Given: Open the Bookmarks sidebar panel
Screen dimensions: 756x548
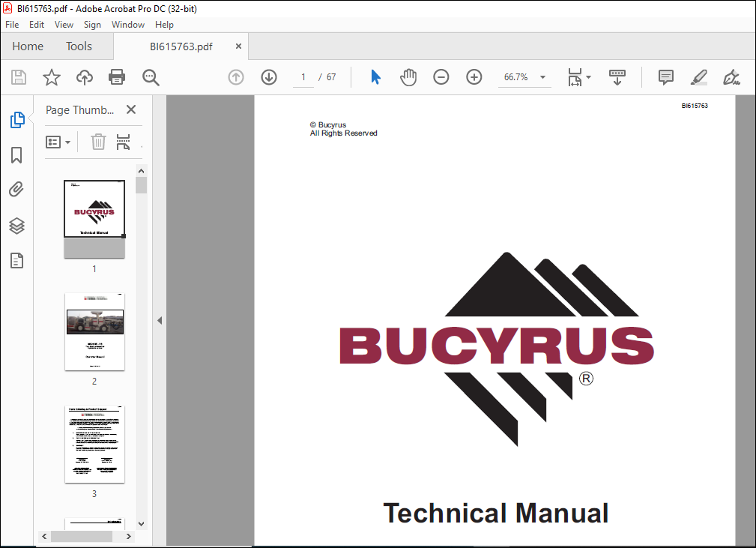Looking at the screenshot, I should point(16,155).
